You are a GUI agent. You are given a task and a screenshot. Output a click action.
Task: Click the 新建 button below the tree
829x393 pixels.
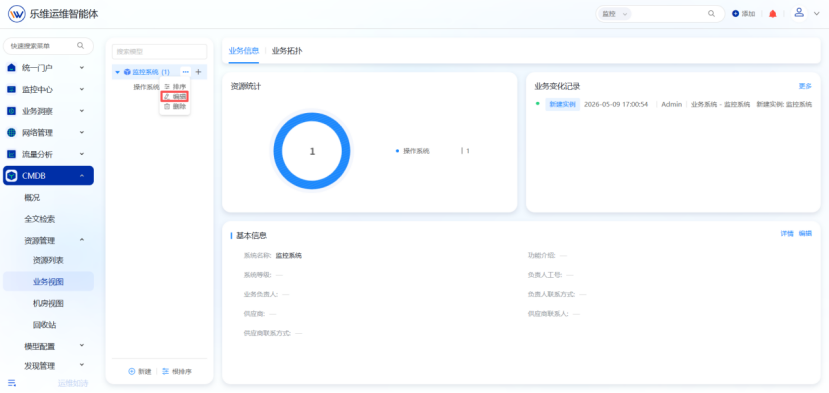point(140,371)
